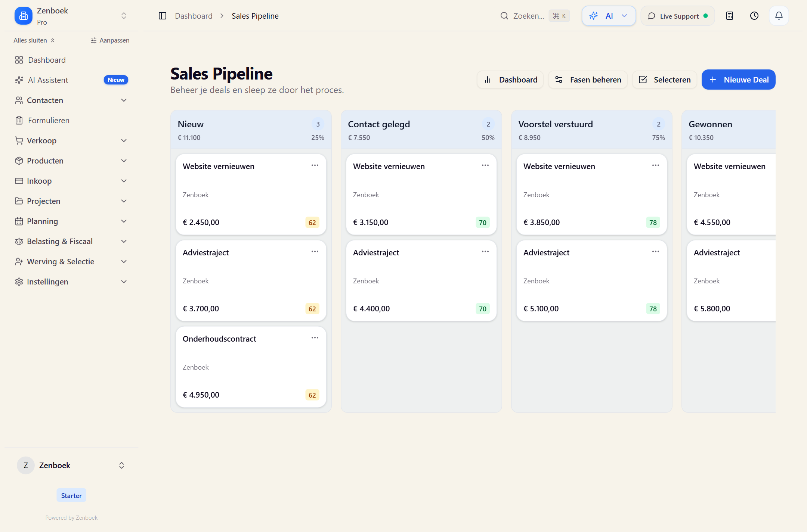The height and width of the screenshot is (532, 807).
Task: Open Formulieren in the sidebar
Action: point(71,120)
